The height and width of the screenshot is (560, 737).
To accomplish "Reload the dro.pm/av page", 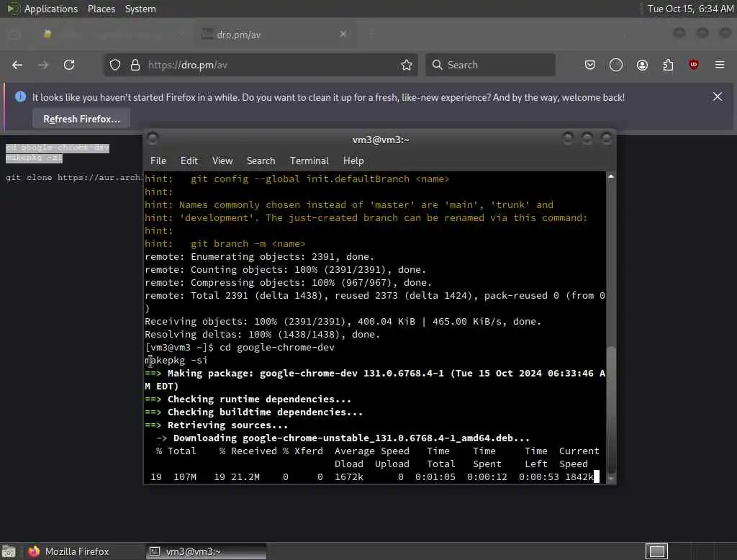I will tap(69, 65).
